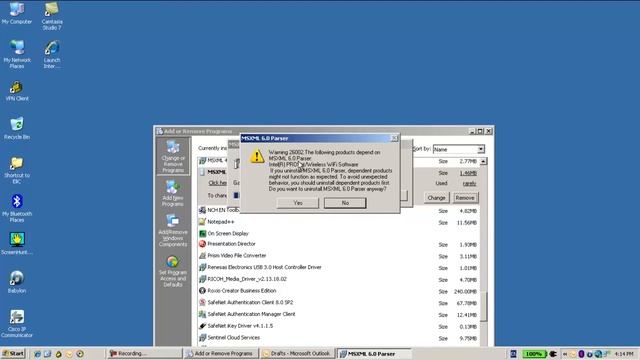Select Prism Video File Converter icon

pos(202,256)
